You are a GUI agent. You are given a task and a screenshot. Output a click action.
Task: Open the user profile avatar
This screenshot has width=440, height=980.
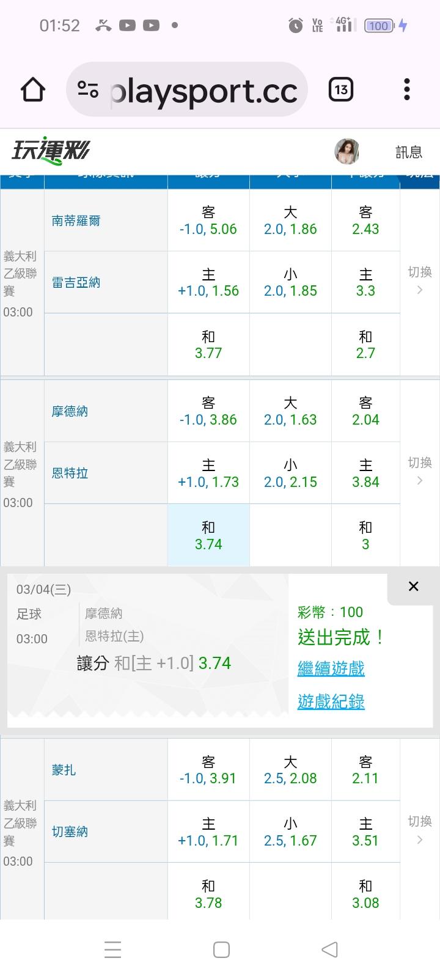(x=346, y=152)
